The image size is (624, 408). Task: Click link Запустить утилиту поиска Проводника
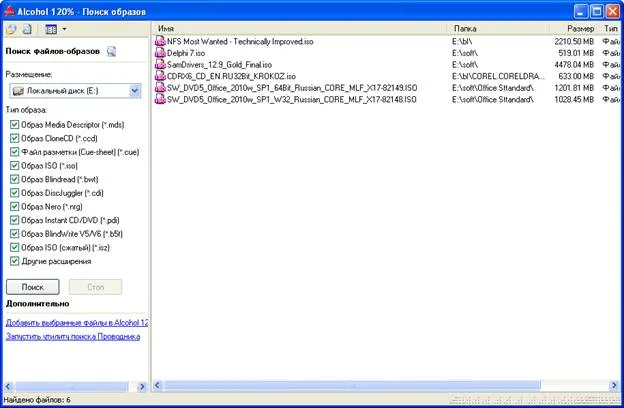[x=73, y=336]
